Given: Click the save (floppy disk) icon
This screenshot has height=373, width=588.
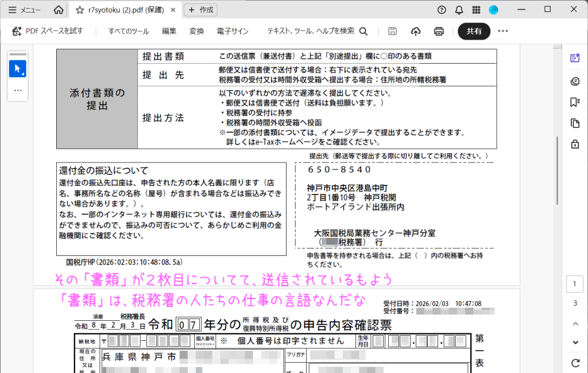Looking at the screenshot, I should pyautogui.click(x=393, y=31).
